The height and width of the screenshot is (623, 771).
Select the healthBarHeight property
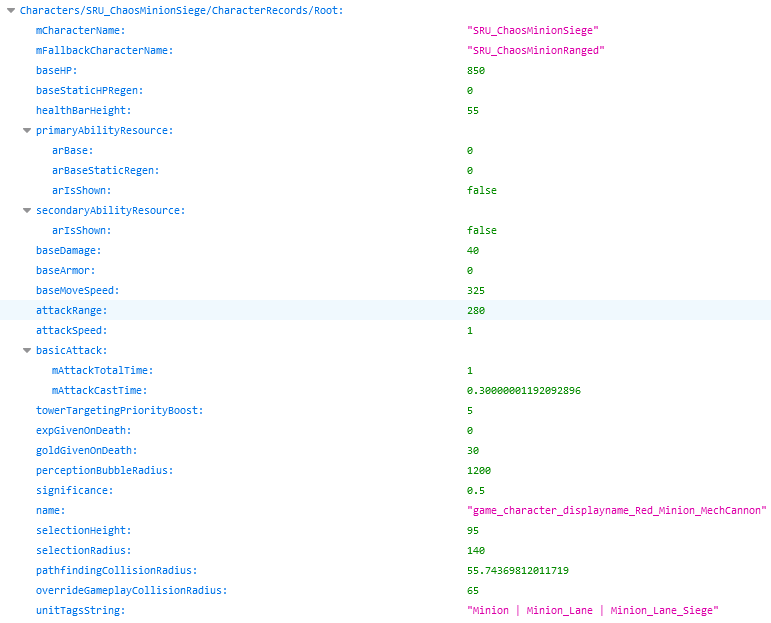click(83, 110)
